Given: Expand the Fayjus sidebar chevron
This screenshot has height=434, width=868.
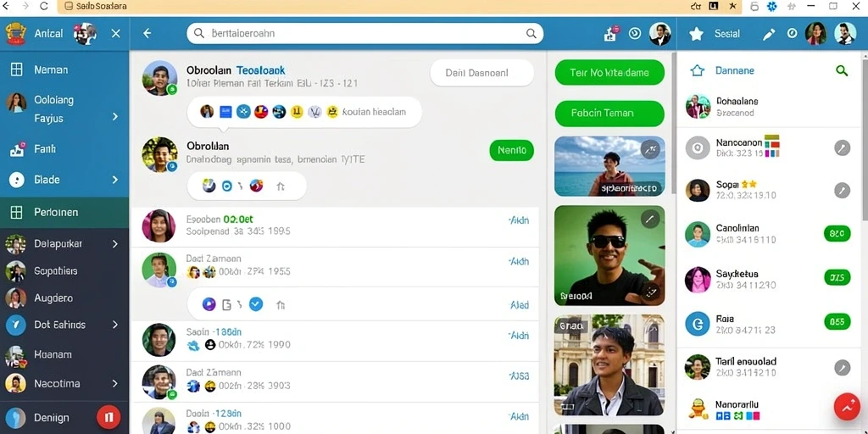Looking at the screenshot, I should coord(115,117).
